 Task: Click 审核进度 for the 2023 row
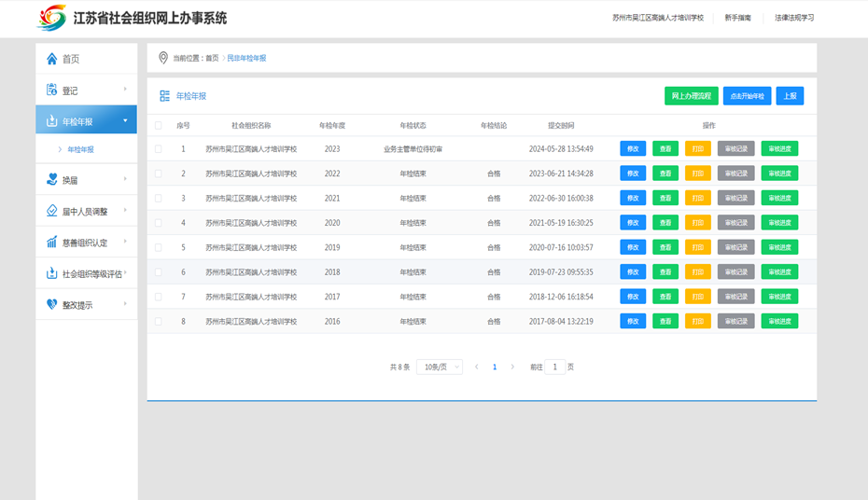779,148
